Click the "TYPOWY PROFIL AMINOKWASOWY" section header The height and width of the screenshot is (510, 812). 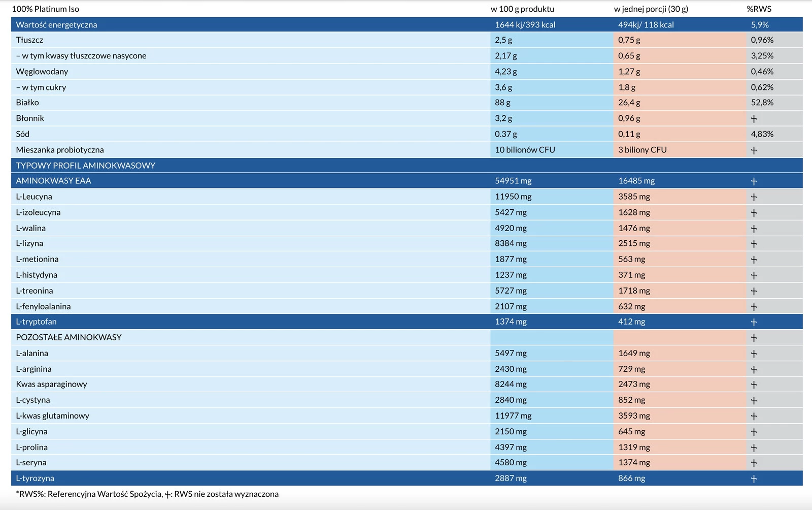(x=86, y=166)
